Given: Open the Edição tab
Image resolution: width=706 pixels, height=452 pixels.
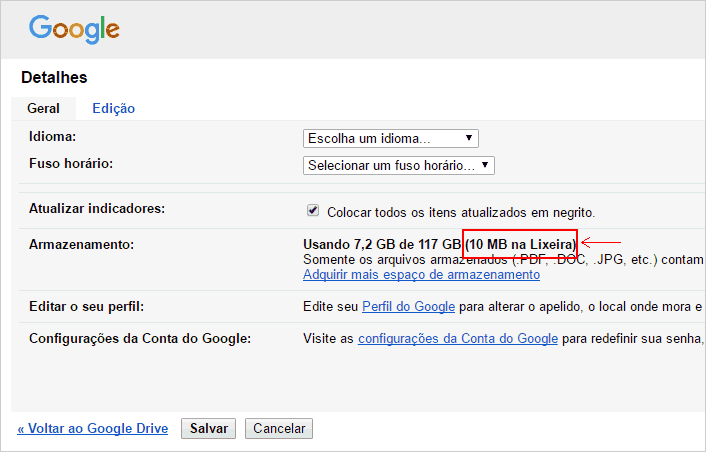Looking at the screenshot, I should [x=113, y=108].
